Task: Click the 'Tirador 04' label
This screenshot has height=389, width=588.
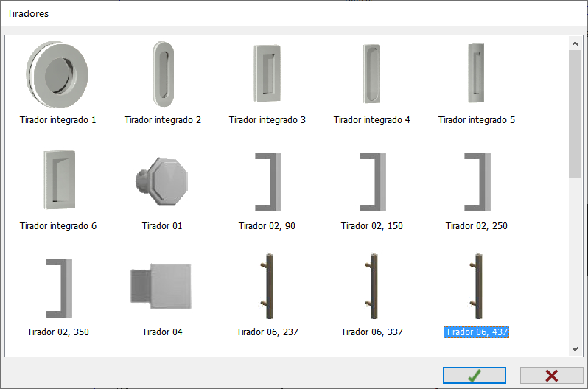Action: tap(162, 332)
